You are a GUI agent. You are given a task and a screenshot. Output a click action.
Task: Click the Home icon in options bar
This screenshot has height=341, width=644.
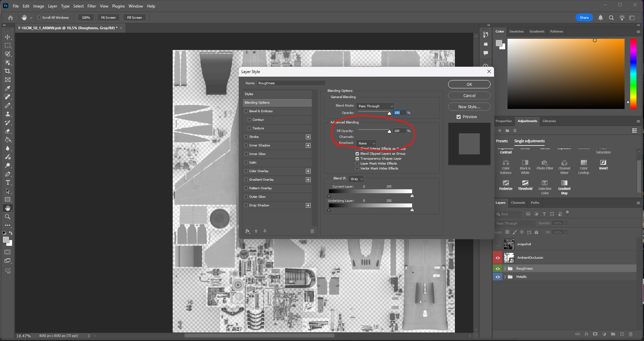(x=10, y=17)
